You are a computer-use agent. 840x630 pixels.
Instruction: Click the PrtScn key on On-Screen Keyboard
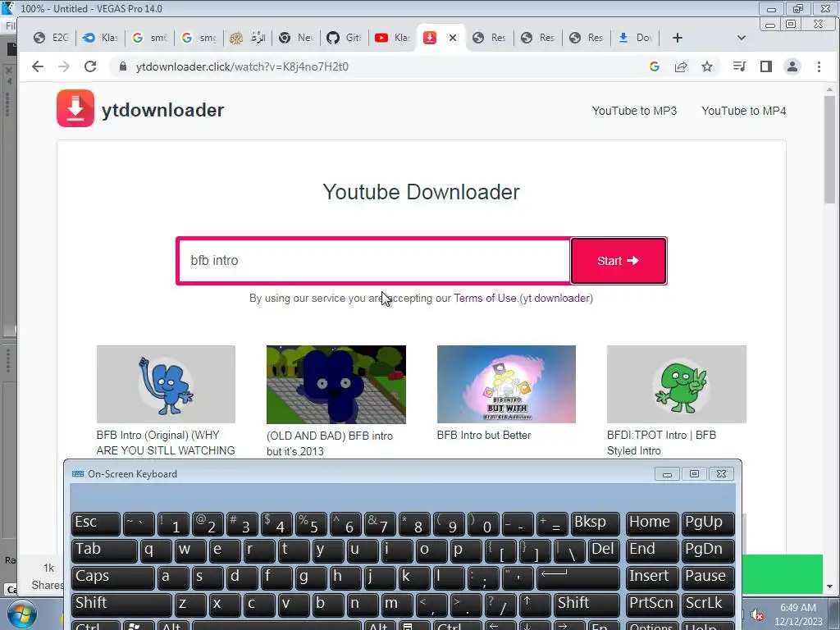click(x=652, y=605)
